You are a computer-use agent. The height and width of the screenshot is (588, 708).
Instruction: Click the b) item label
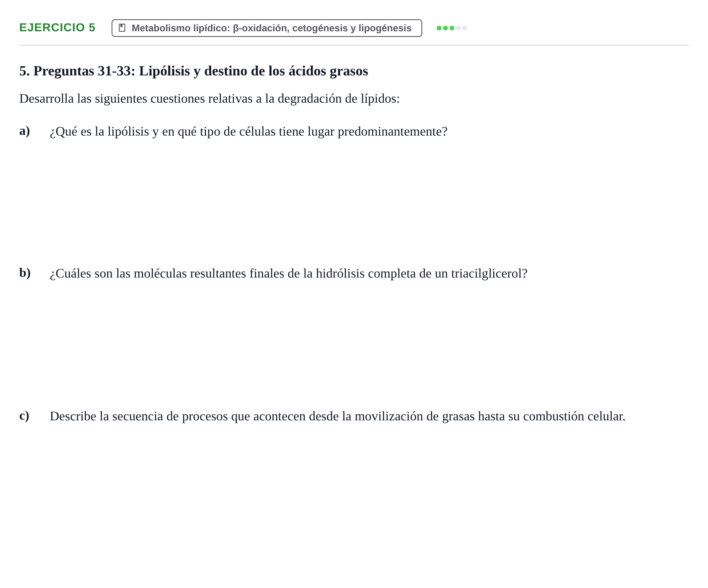pos(25,273)
